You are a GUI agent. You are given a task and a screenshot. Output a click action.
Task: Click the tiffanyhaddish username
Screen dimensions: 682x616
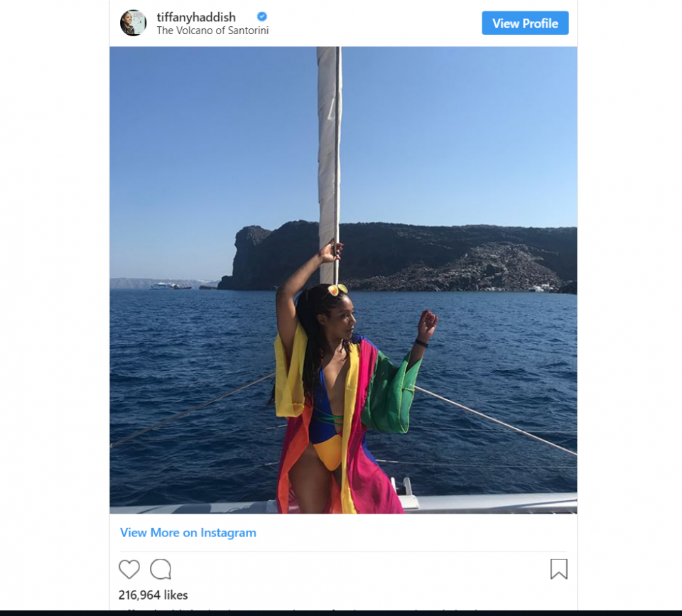coord(196,17)
